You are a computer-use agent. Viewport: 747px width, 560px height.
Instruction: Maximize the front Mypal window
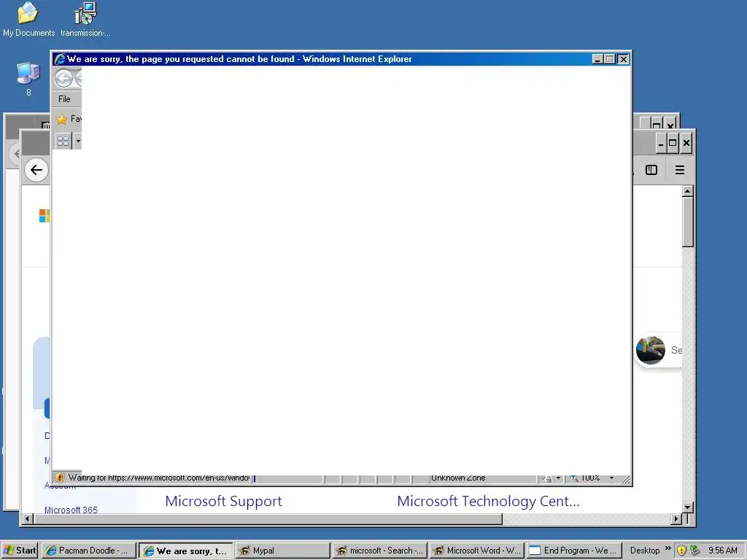point(673,143)
